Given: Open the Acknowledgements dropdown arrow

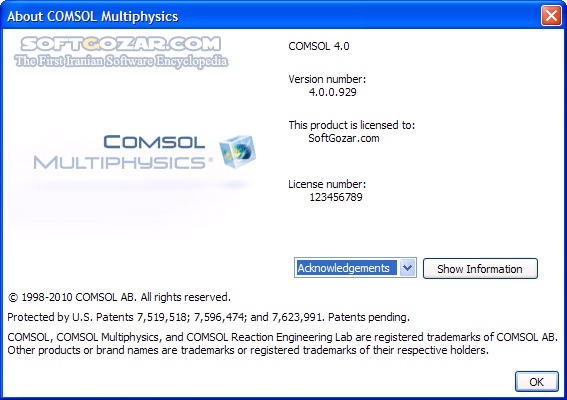Looking at the screenshot, I should pyautogui.click(x=408, y=268).
